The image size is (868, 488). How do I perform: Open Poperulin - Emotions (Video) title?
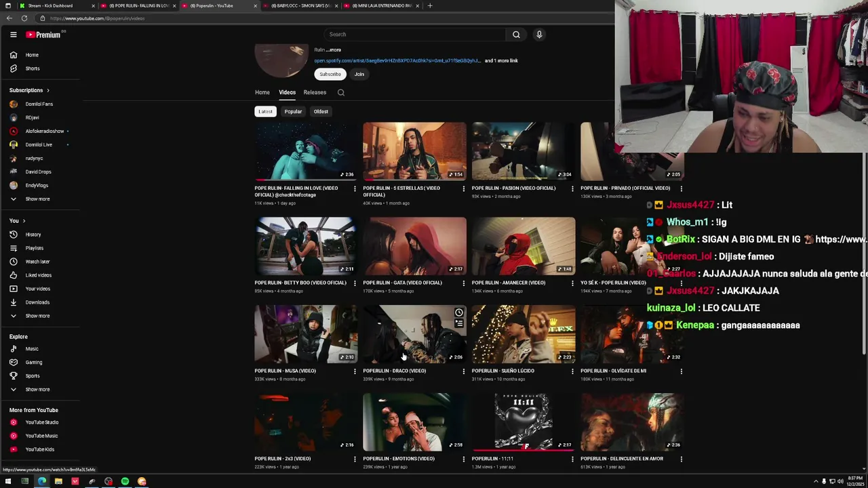coord(399,459)
